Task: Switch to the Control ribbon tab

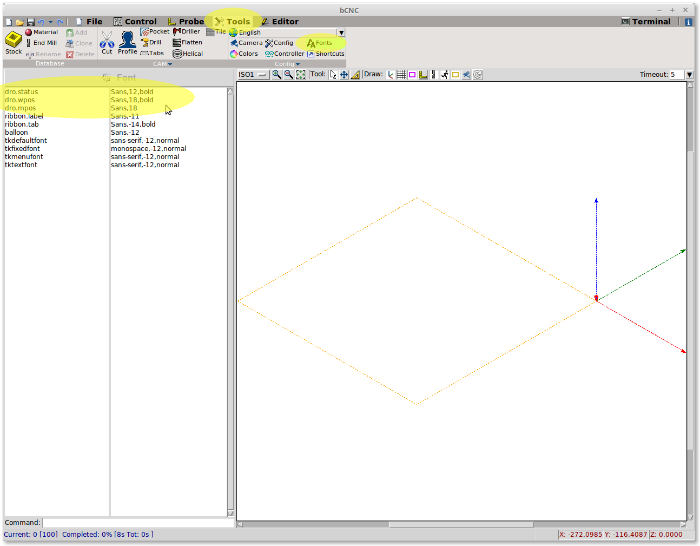Action: 135,21
